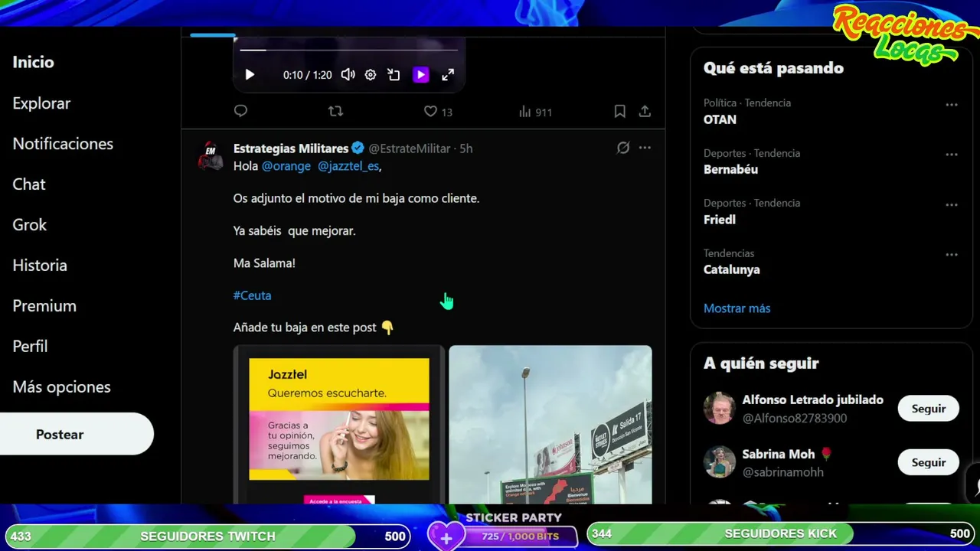Open the Jazztel survey image
The height and width of the screenshot is (551, 980).
point(339,425)
